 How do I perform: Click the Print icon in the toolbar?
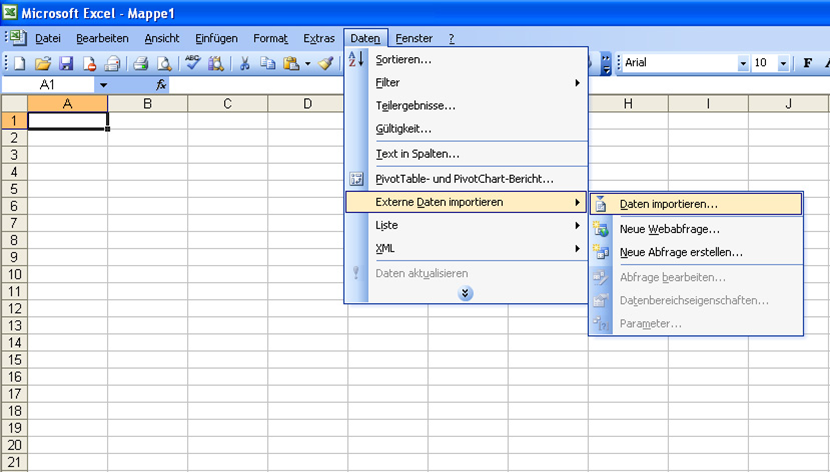click(140, 63)
